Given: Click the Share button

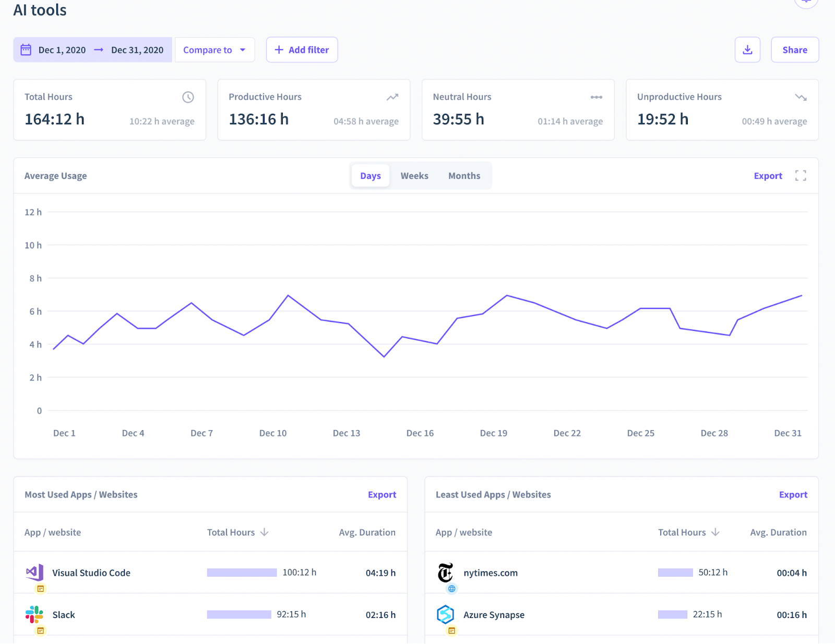Looking at the screenshot, I should 794,50.
